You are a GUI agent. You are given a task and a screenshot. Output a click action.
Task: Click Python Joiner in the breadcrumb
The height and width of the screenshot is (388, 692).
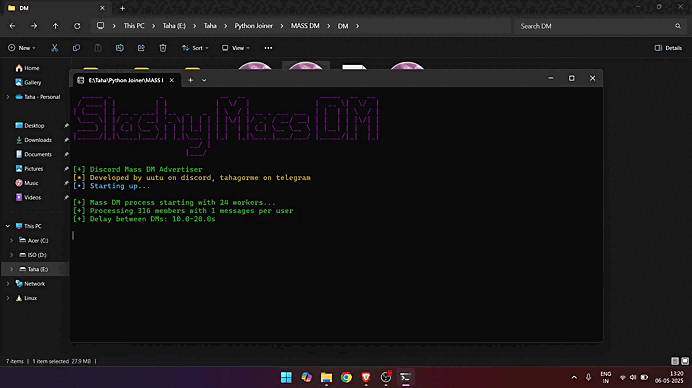click(x=253, y=26)
